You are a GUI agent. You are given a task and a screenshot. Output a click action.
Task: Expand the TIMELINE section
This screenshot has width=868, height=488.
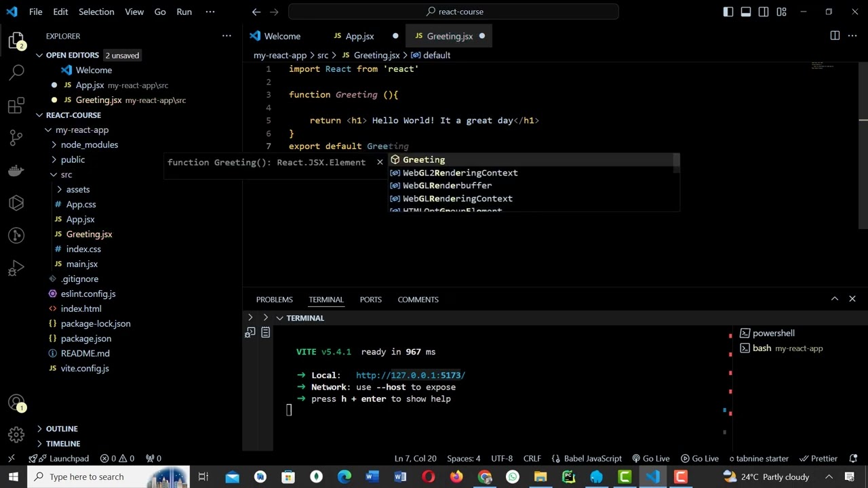pos(39,443)
